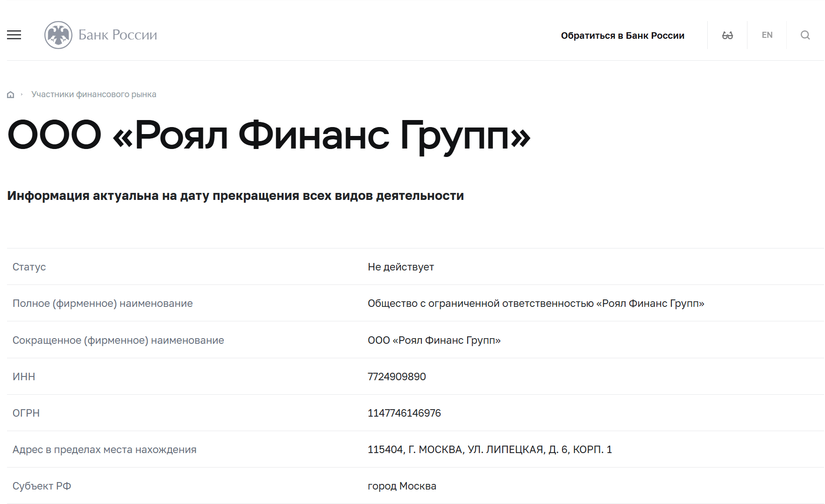Image resolution: width=825 pixels, height=504 pixels.
Task: Select the ОГРН value 1147746146976
Action: click(x=404, y=413)
